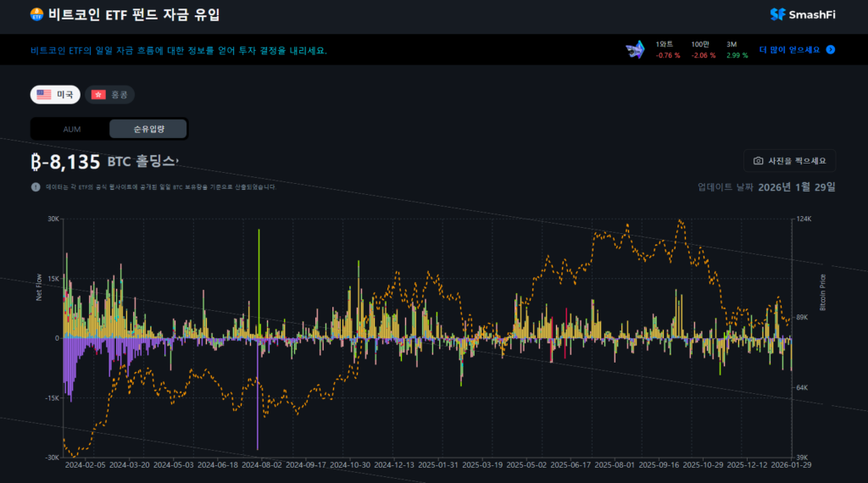
Task: Click the info icon beside the data note
Action: [x=36, y=187]
